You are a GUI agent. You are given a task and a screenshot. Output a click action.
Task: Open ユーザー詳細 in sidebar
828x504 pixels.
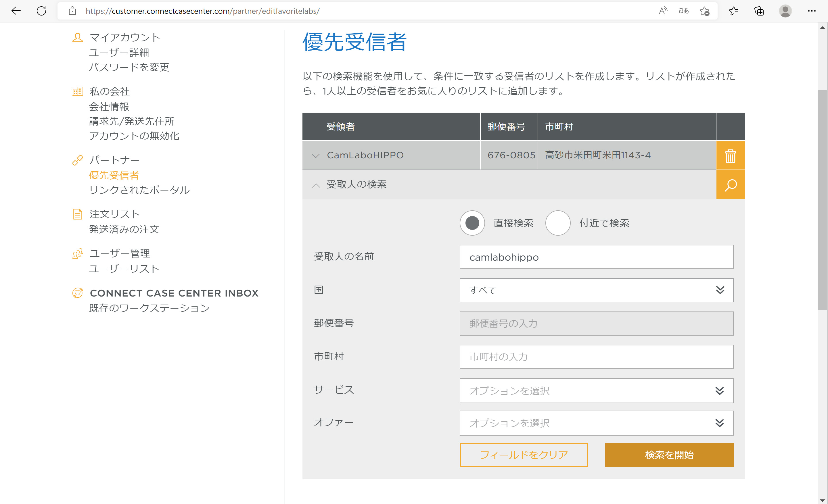point(119,53)
